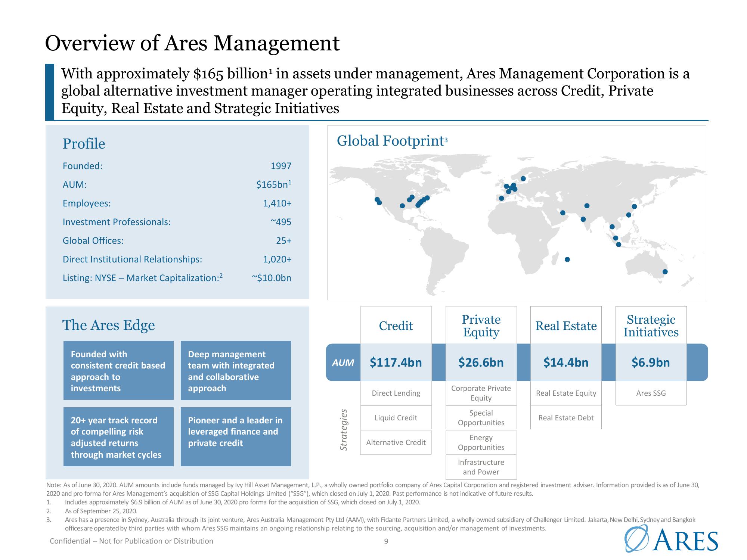Click the Employees 1,410+ value

tap(277, 203)
